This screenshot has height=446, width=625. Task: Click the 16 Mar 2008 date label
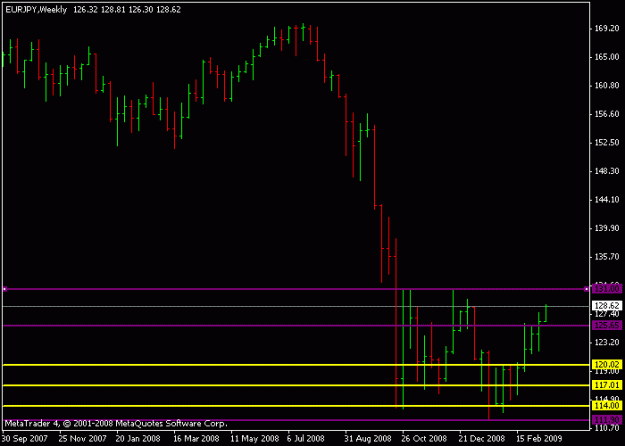[x=196, y=439]
